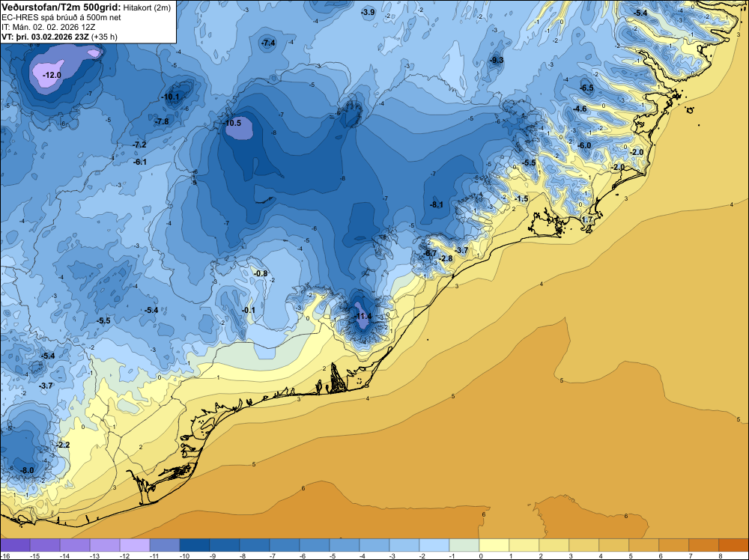
Task: Click the -7.4 temperature label
Action: (x=268, y=43)
